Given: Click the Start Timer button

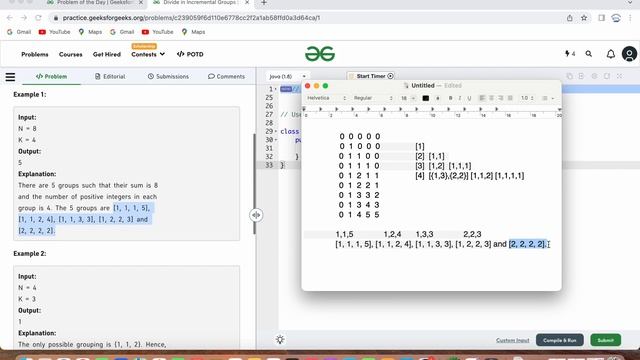Looking at the screenshot, I should pyautogui.click(x=371, y=76).
